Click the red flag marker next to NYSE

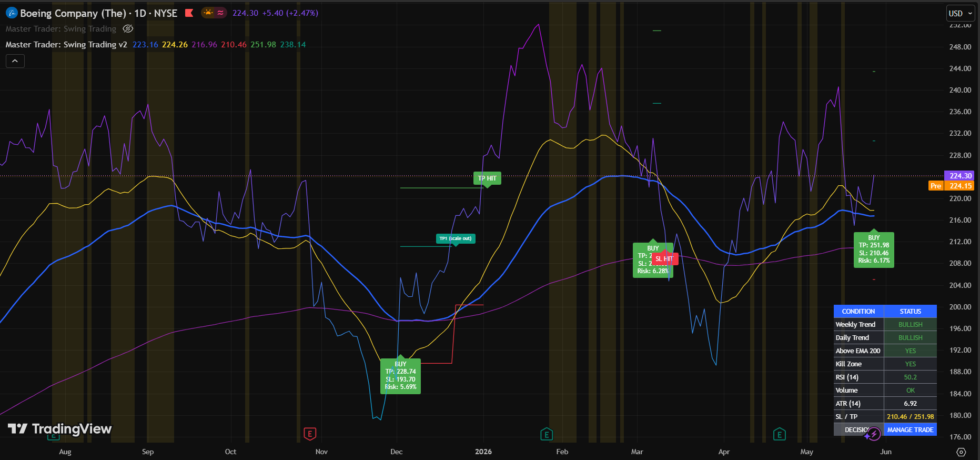(189, 13)
